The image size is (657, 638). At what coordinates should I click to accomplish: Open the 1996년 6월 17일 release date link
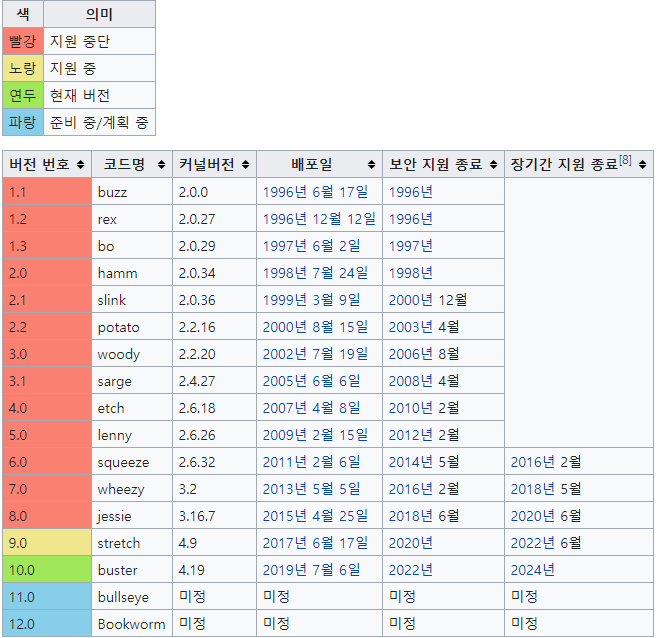click(315, 192)
